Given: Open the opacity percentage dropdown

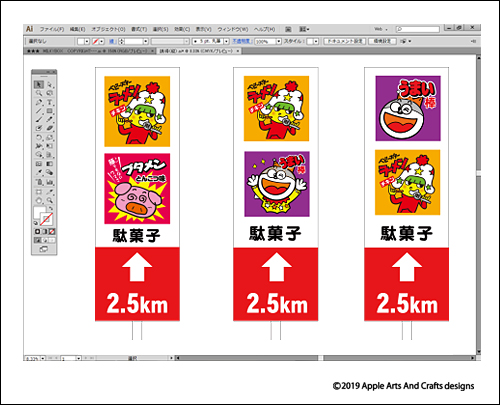Looking at the screenshot, I should 279,41.
